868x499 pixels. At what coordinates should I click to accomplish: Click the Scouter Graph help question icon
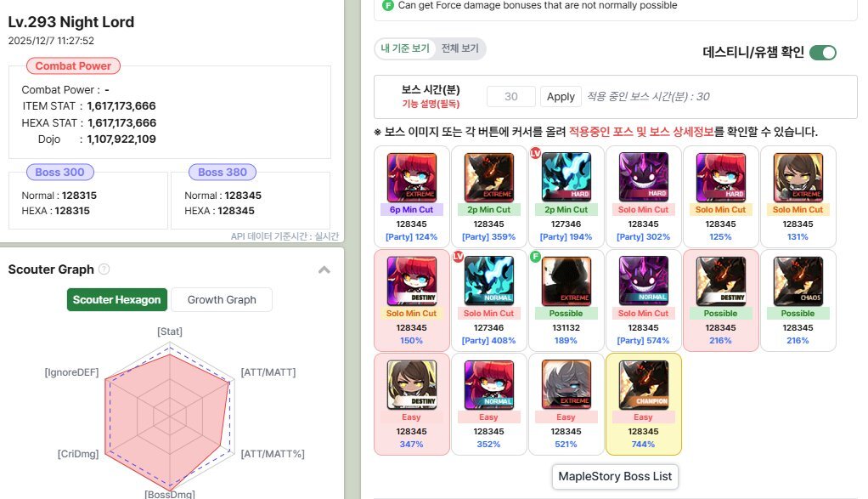pos(104,269)
